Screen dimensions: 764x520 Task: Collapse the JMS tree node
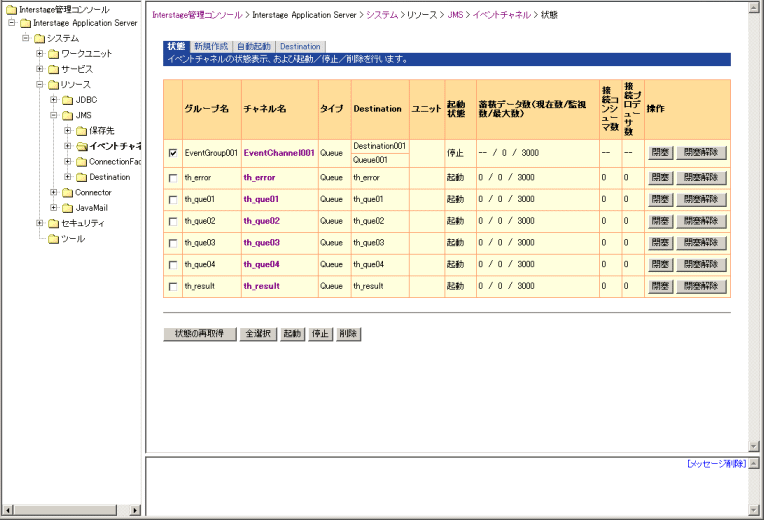pos(54,116)
